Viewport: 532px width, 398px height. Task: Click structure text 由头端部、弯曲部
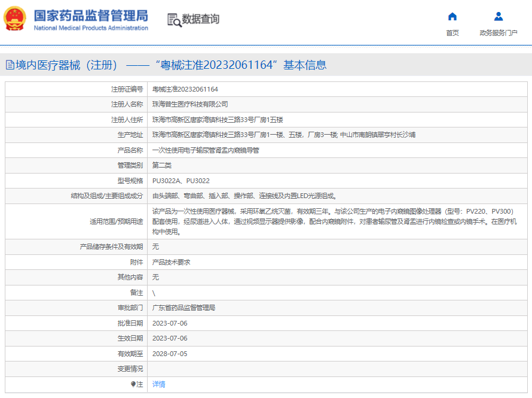(244, 196)
